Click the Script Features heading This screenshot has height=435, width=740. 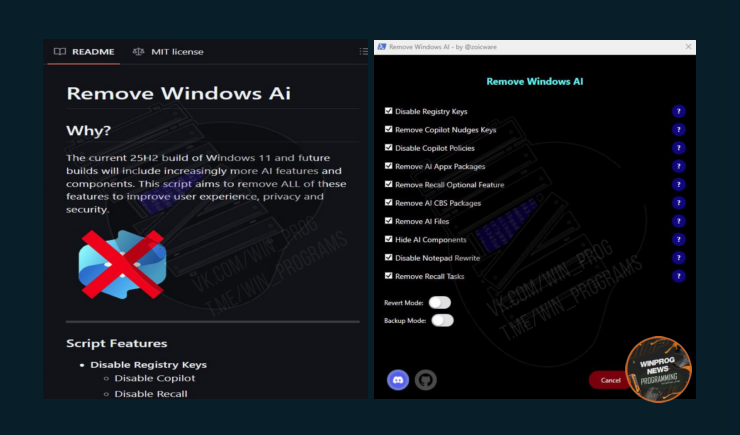(117, 343)
